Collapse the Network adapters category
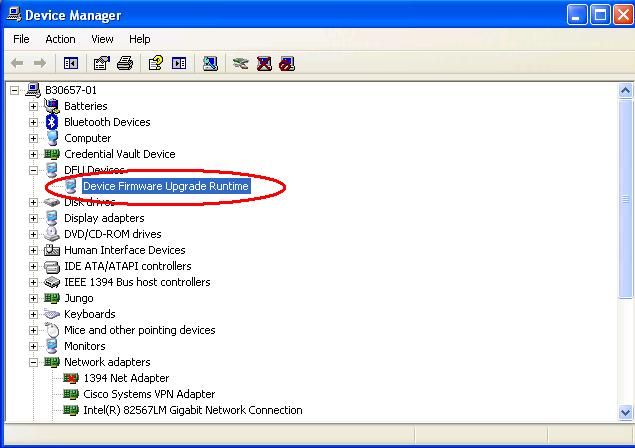The width and height of the screenshot is (635, 448). pos(33,363)
